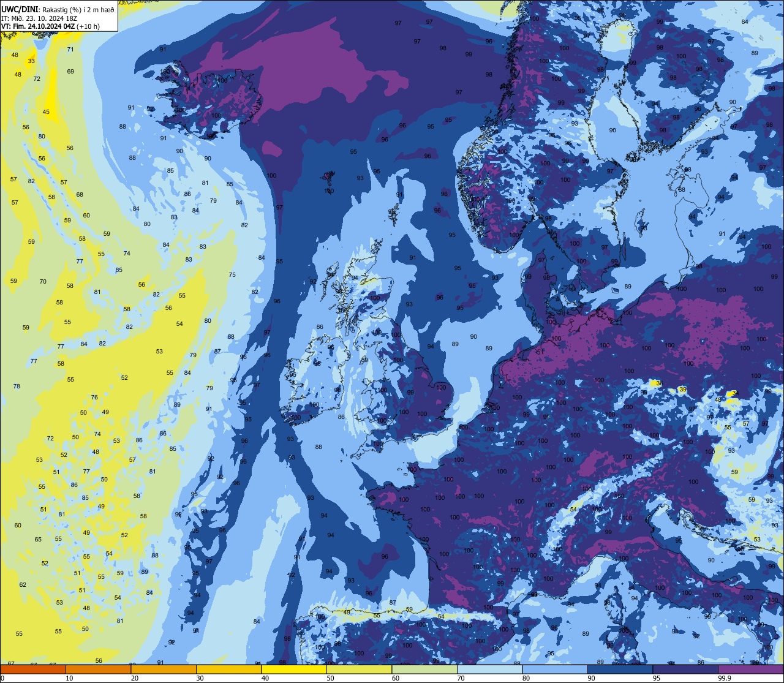This screenshot has height=683, width=784.
Task: Select the "60" tick label under the legend
Action: (396, 678)
